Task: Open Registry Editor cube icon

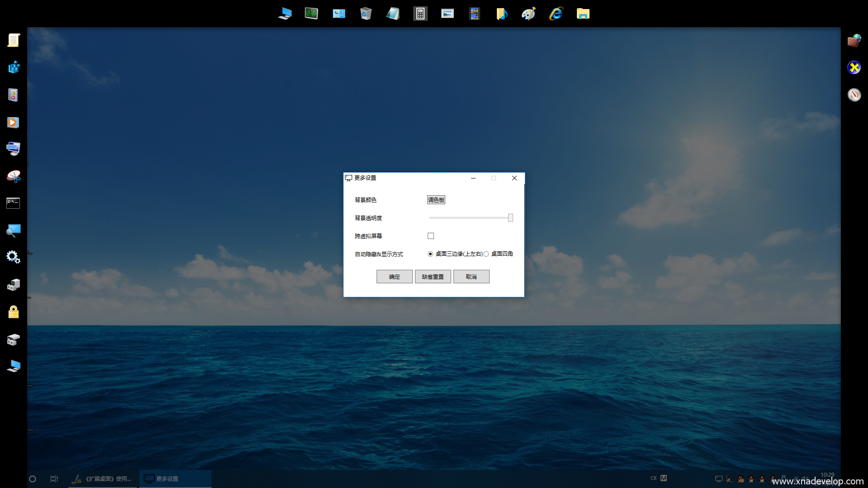Action: click(x=14, y=68)
